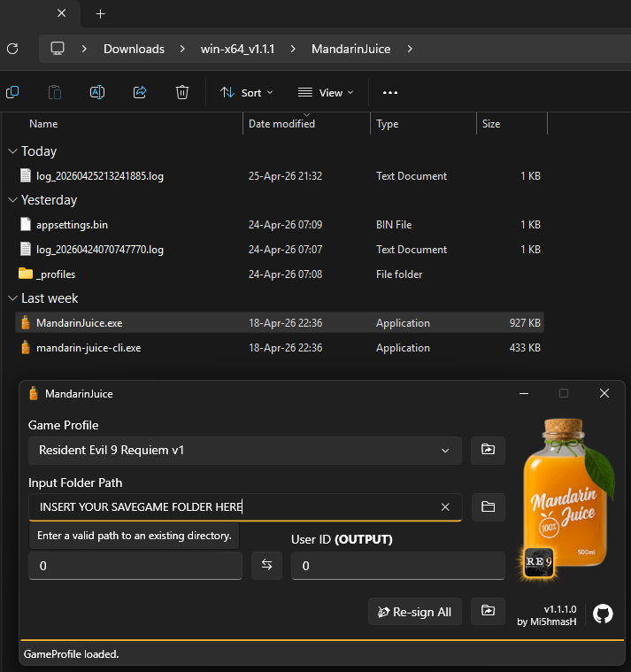Browse for input folder with folder icon

coord(488,507)
